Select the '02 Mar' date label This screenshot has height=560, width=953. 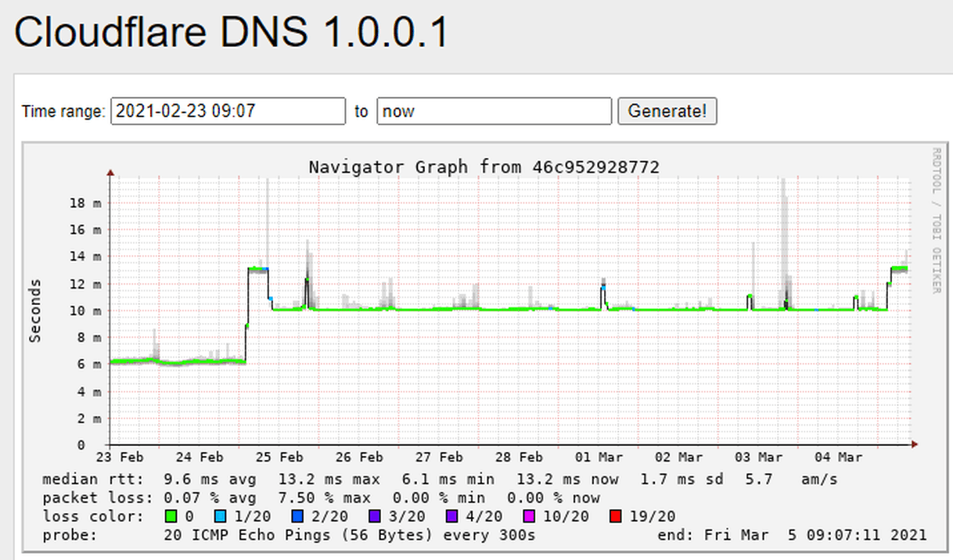tap(680, 458)
